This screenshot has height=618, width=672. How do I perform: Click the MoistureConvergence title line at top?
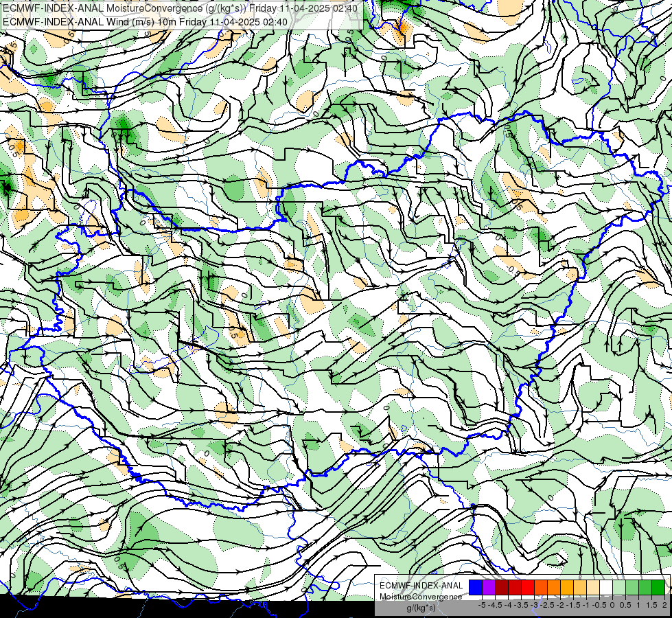[x=180, y=8]
